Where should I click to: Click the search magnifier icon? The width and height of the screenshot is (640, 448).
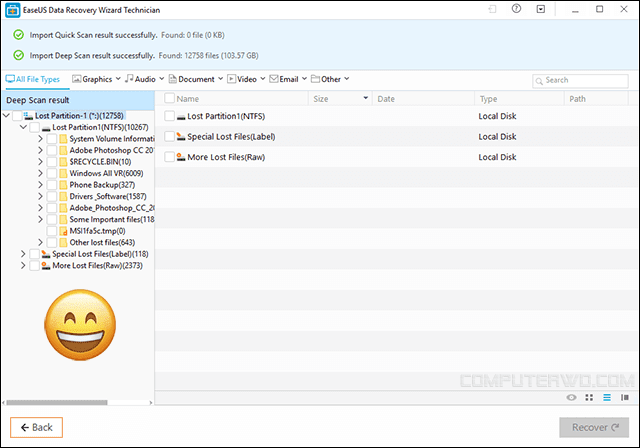click(539, 81)
